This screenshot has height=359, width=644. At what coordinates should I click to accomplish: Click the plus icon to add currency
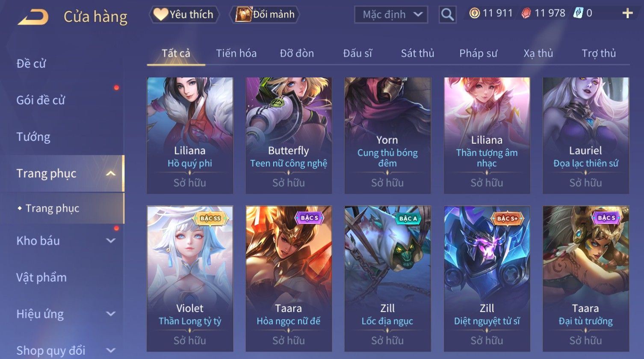pos(627,13)
